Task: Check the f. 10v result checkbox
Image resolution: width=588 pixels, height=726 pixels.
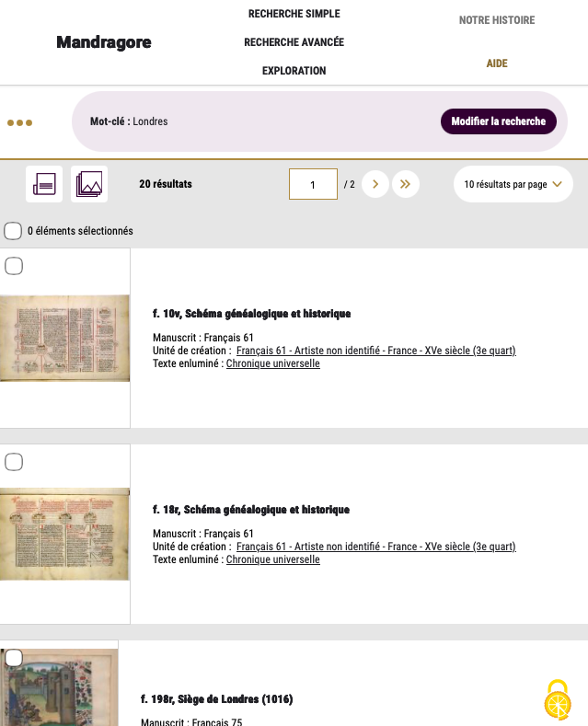Action: tap(14, 266)
